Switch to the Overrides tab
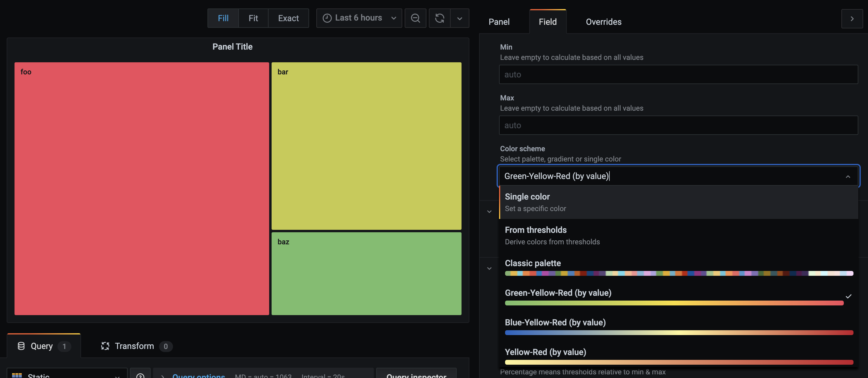Screen dimensions: 868x378 (603, 21)
